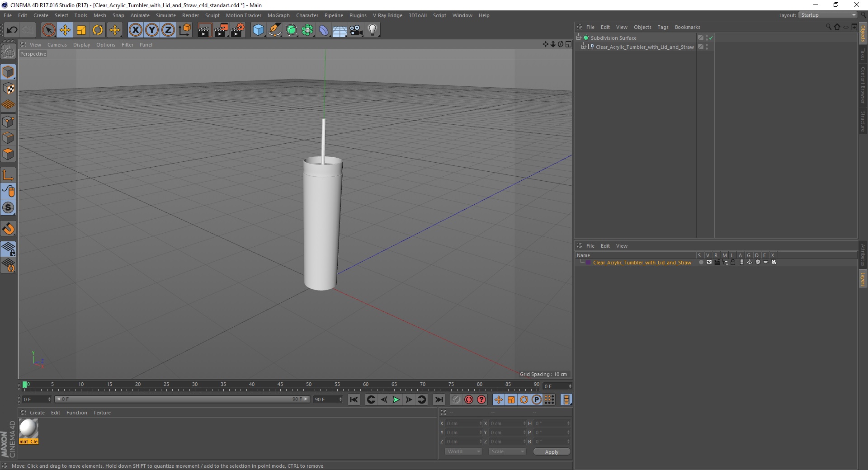Toggle viewport maximize icon

click(x=568, y=44)
